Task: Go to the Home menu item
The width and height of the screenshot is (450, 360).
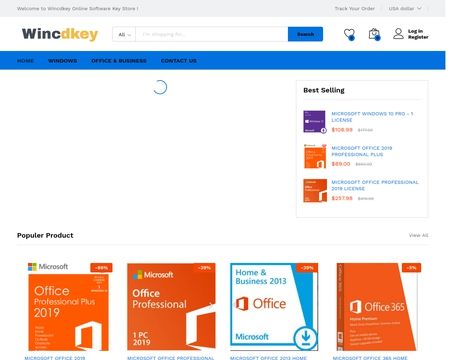Action: pos(25,61)
